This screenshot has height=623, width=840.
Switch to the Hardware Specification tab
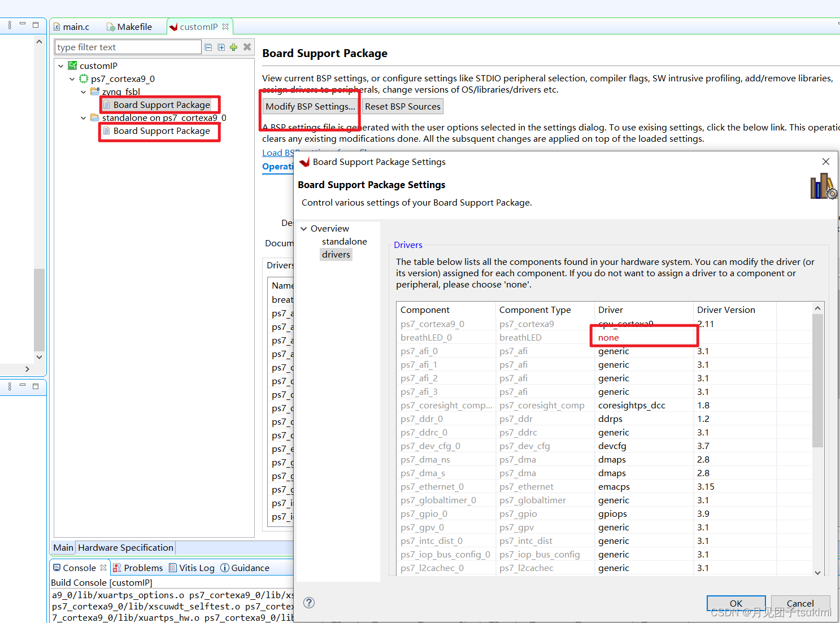pyautogui.click(x=125, y=547)
